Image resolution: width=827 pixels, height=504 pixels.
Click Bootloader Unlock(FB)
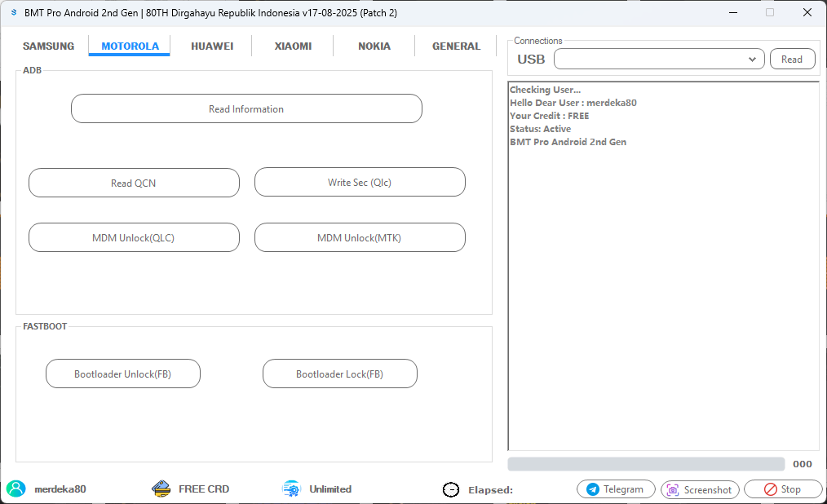click(122, 374)
